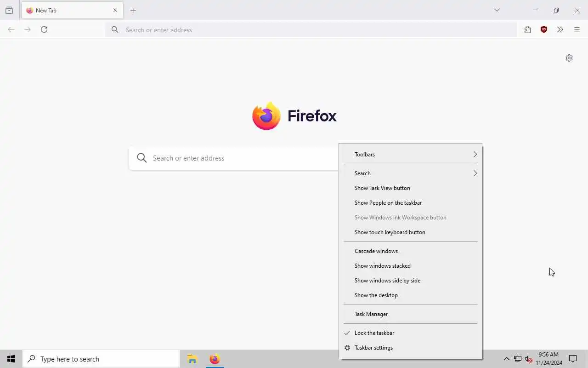This screenshot has height=368, width=588.
Task: Open uBlock Origin shield icon
Action: 544,29
